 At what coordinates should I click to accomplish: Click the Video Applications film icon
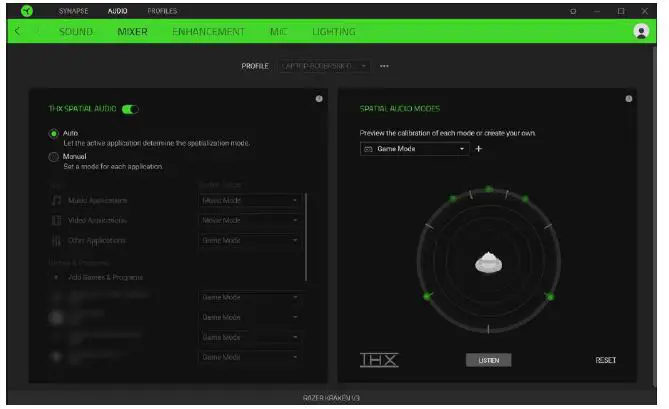(56, 220)
